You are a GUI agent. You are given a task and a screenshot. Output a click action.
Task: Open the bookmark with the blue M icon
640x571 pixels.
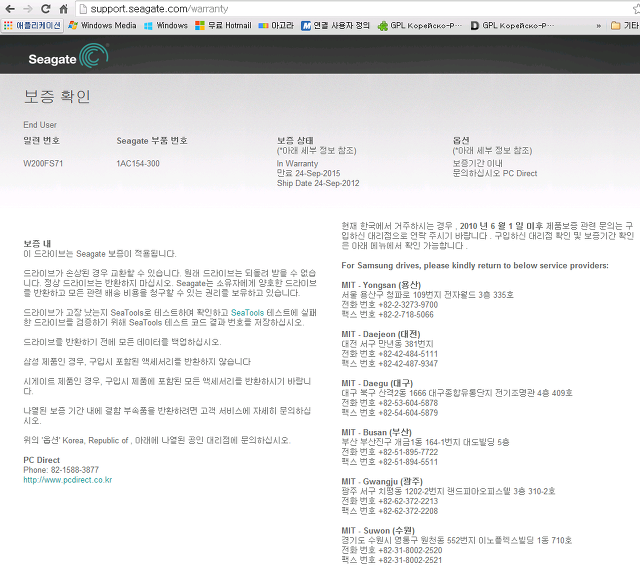335,26
